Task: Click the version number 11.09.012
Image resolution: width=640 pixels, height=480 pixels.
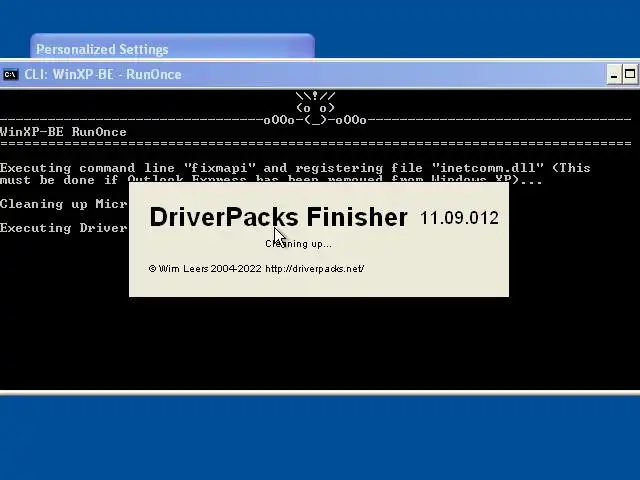Action: [x=459, y=218]
